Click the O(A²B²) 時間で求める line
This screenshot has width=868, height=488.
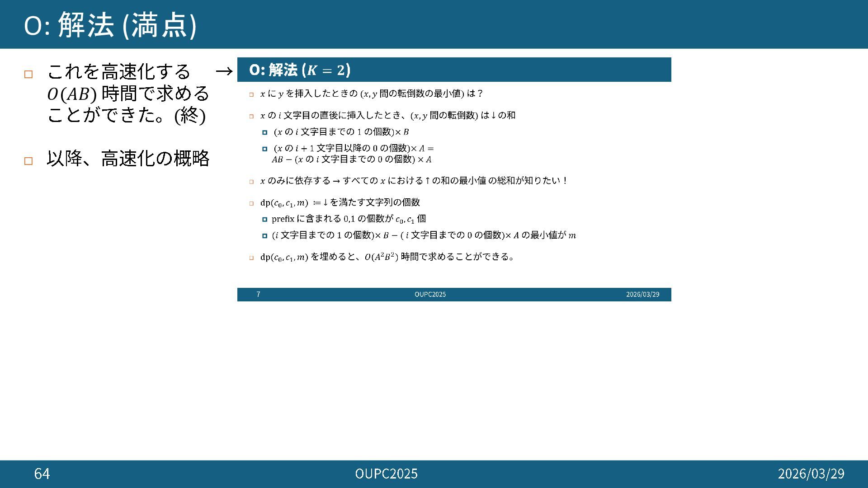pos(387,257)
